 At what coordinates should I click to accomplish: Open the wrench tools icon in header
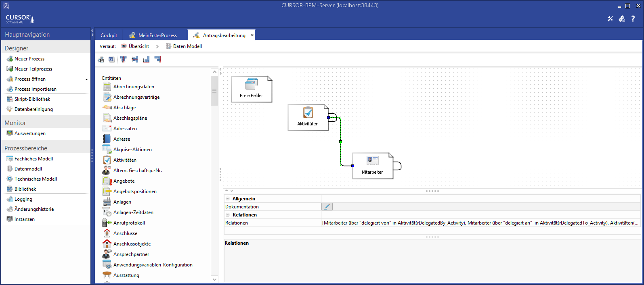click(x=610, y=19)
